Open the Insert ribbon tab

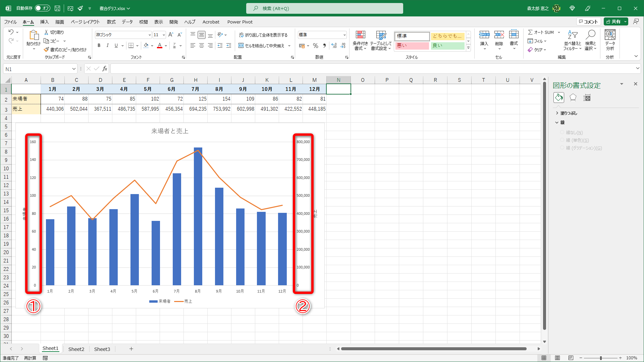click(44, 22)
